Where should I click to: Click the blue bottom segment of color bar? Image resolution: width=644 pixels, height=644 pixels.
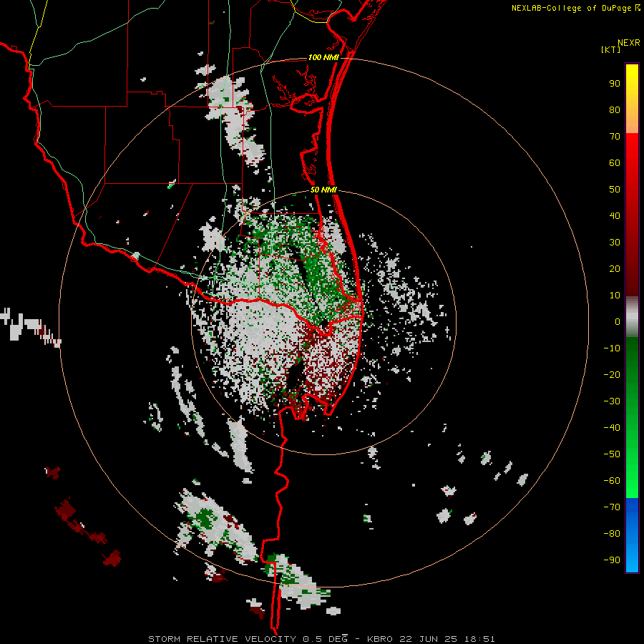tap(632, 535)
